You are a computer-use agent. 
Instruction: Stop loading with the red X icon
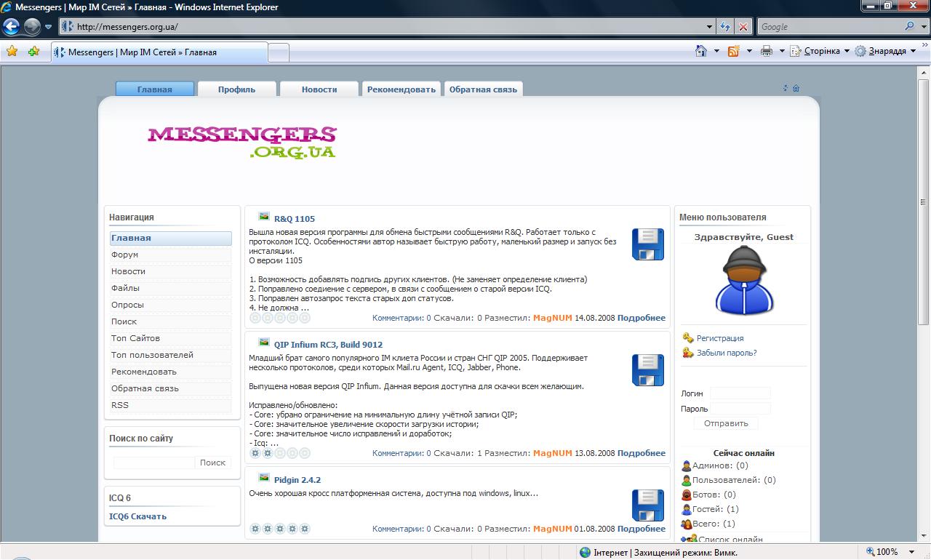pos(743,27)
